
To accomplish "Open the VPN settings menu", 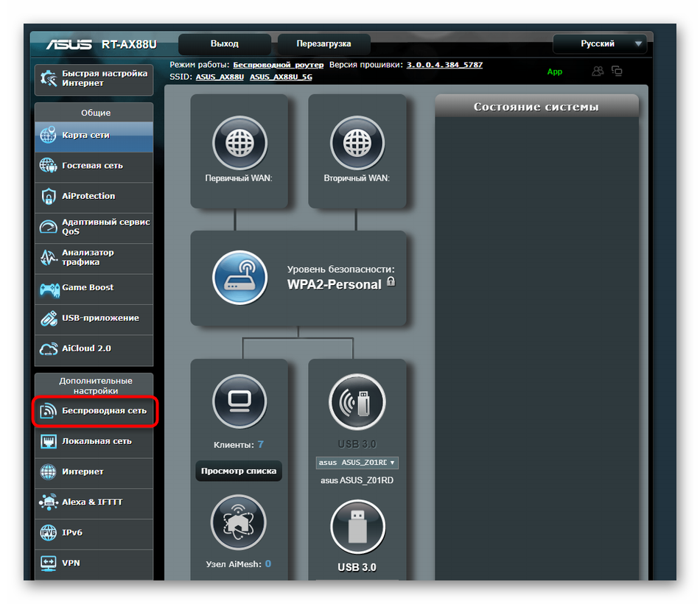I will tap(94, 563).
